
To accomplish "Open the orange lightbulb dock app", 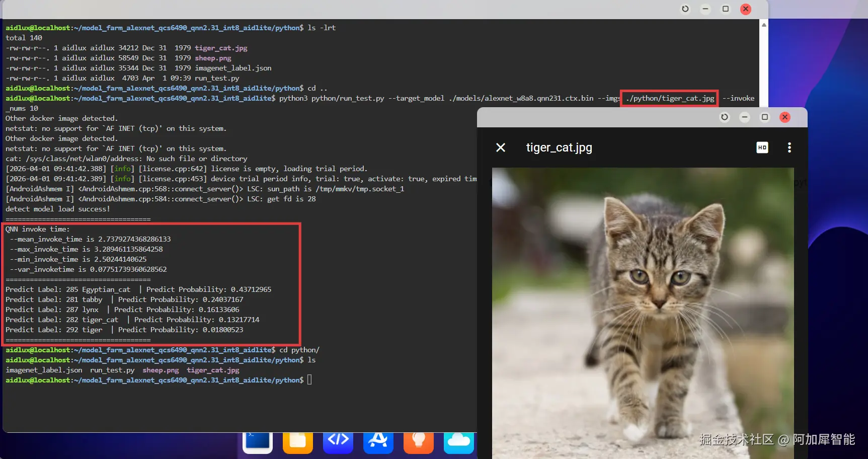I will pos(419,442).
